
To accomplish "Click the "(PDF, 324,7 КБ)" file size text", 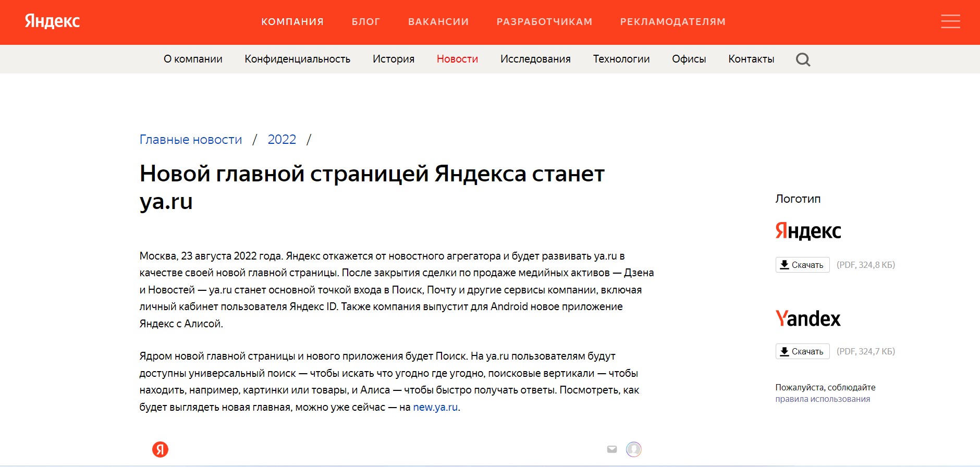I will coord(866,351).
